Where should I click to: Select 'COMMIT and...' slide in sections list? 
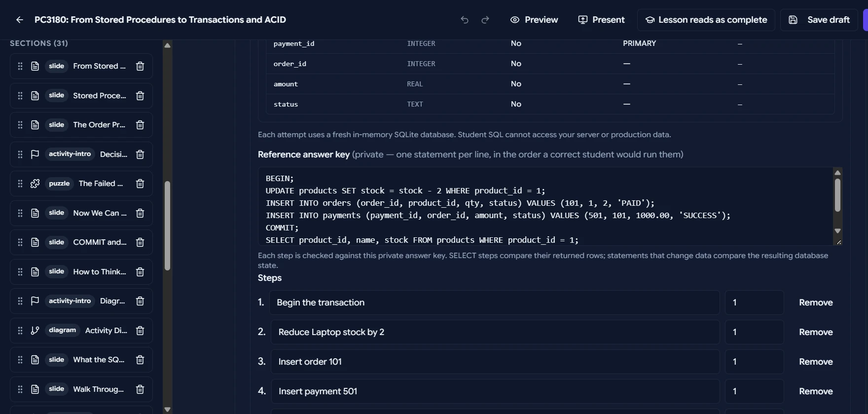point(81,242)
